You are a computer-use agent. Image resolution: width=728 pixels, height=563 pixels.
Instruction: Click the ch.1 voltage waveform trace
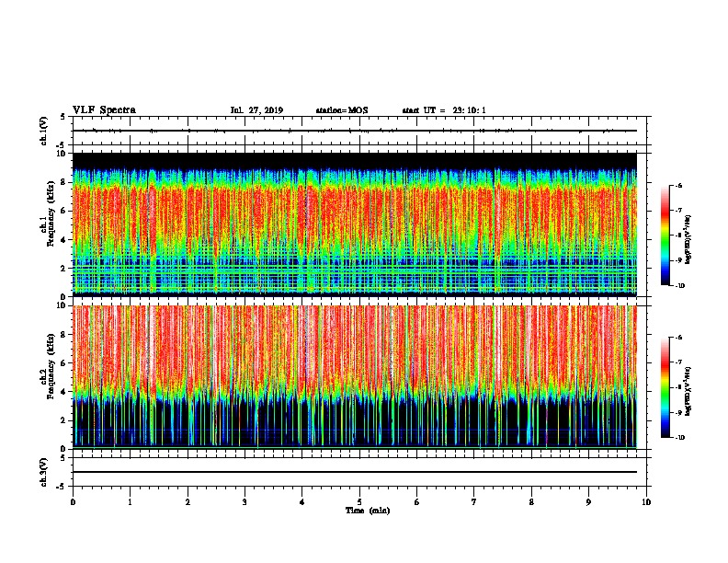pos(355,131)
